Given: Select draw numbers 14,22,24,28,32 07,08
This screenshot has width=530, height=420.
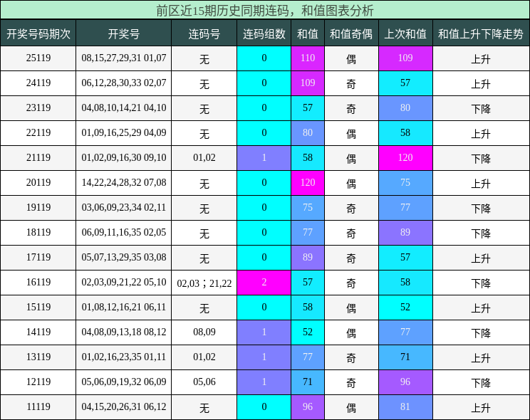Looking at the screenshot, I should coord(124,183).
